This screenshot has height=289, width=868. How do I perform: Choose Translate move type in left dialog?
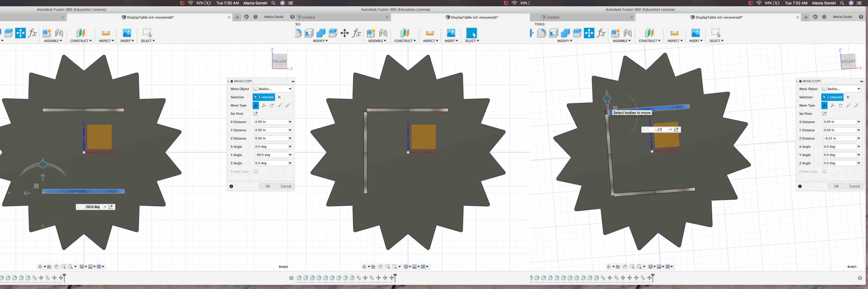264,105
